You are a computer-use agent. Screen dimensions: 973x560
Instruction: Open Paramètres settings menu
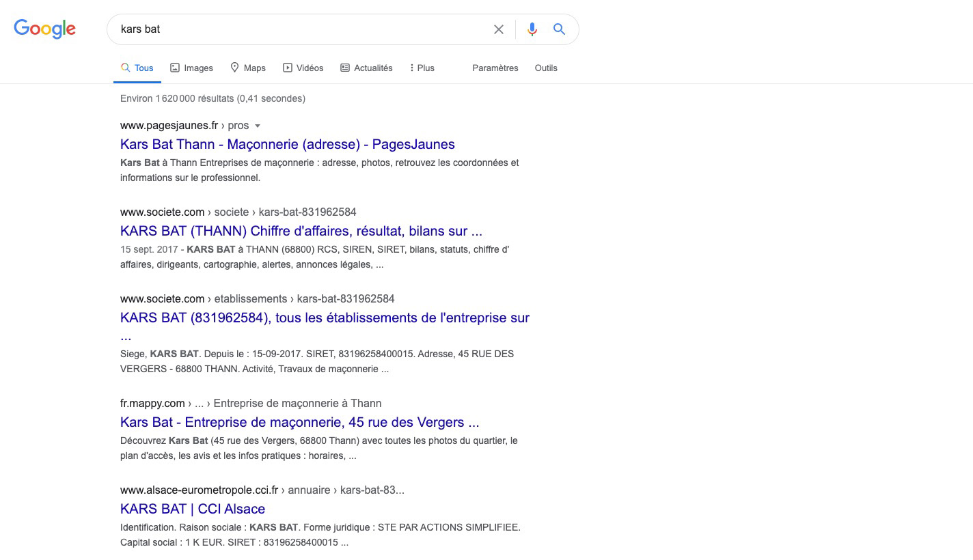(x=495, y=68)
